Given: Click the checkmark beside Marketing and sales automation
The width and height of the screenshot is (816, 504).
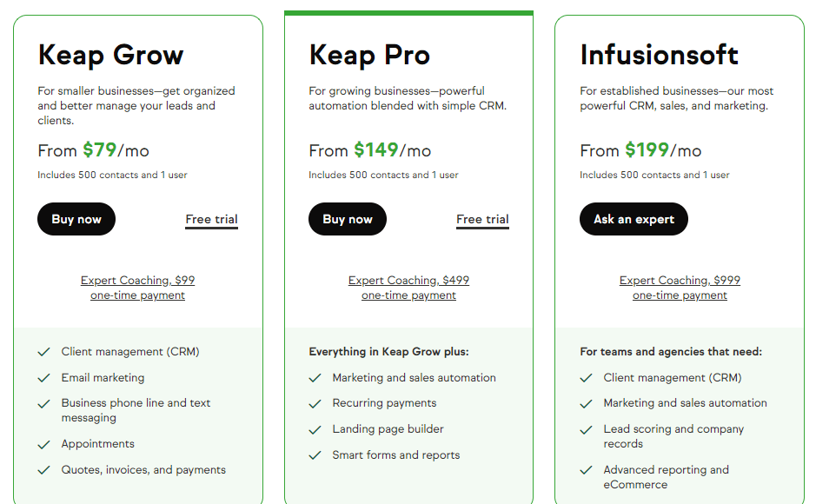Looking at the screenshot, I should (x=315, y=378).
